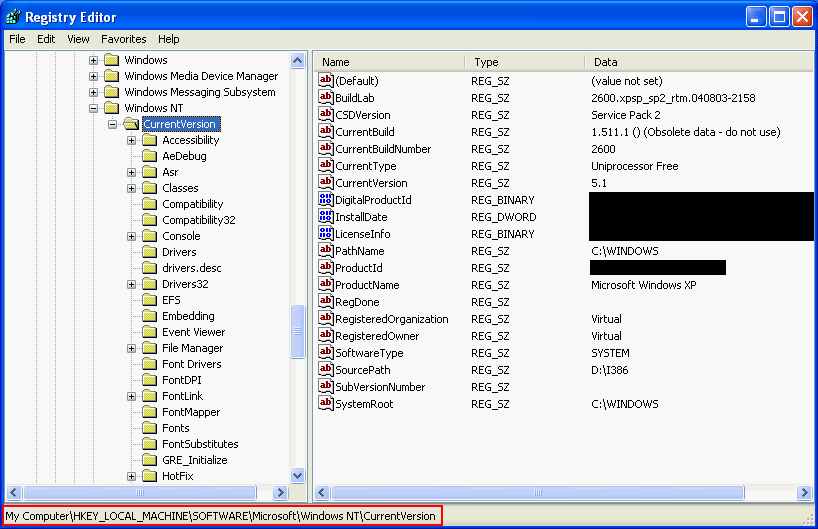This screenshot has width=818, height=529.
Task: Expand the File Manager key
Action: pos(131,348)
